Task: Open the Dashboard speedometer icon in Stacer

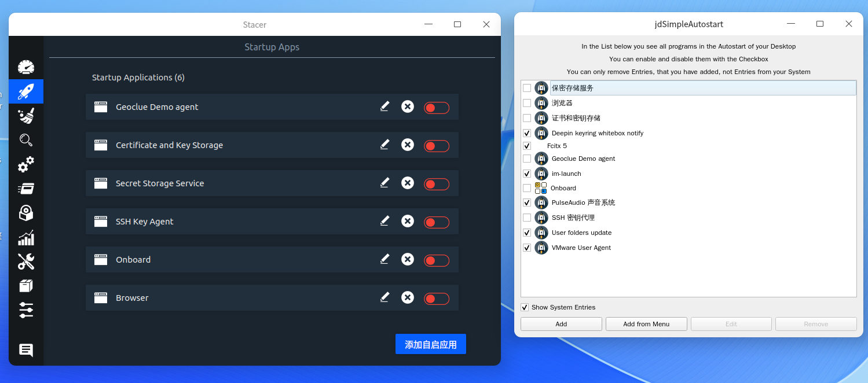Action: point(26,67)
